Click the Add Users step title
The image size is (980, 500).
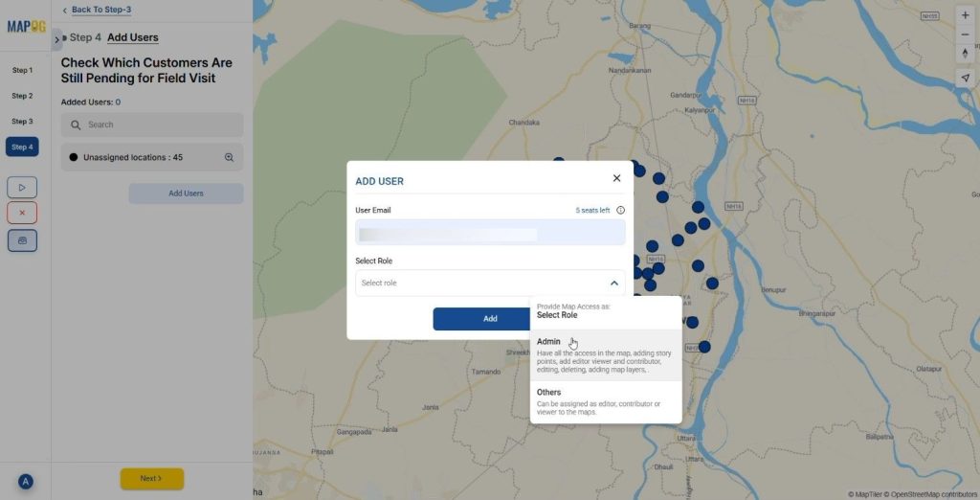[132, 37]
